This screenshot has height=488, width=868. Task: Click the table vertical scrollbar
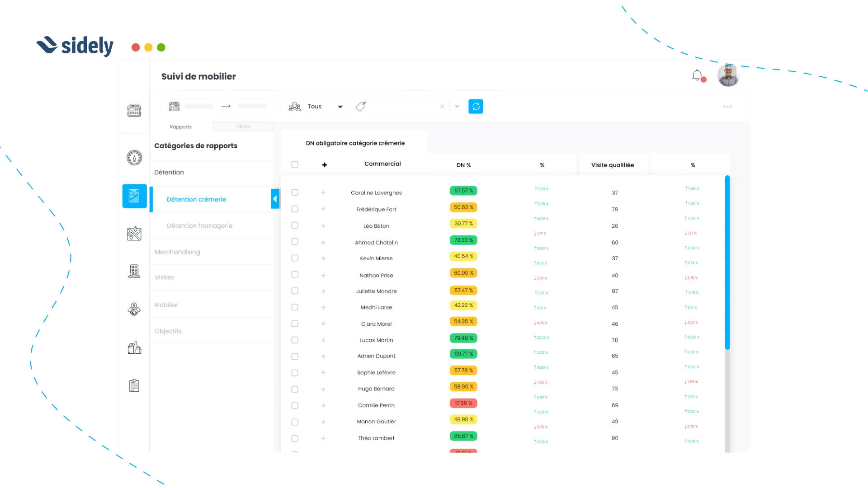(727, 262)
